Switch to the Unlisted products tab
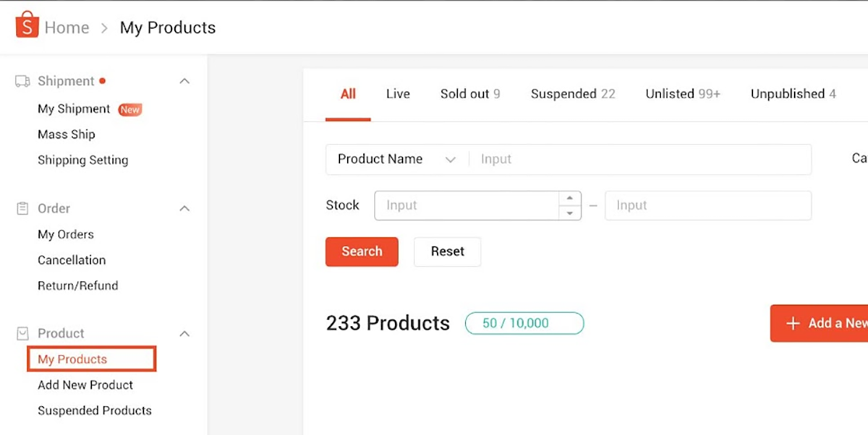Image resolution: width=868 pixels, height=435 pixels. [681, 93]
